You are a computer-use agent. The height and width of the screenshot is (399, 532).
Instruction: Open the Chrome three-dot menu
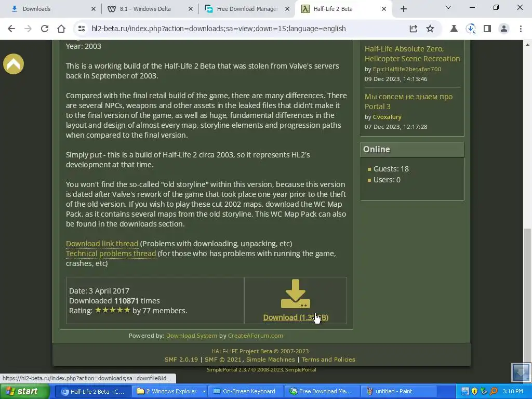tap(521, 29)
